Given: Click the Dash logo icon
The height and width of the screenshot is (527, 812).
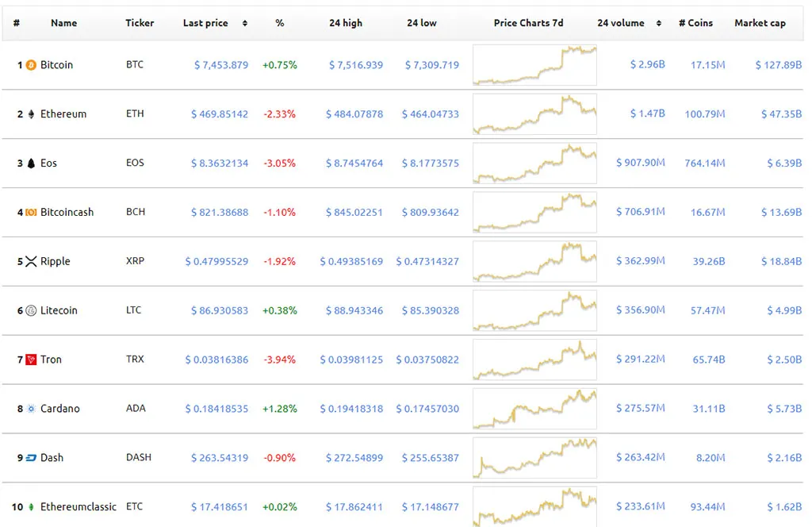Looking at the screenshot, I should click(x=31, y=458).
